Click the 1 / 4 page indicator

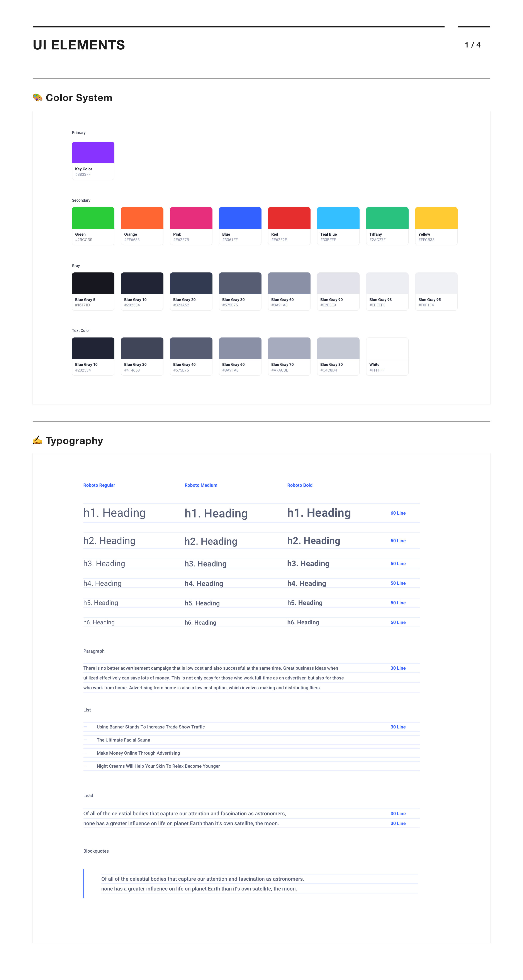tap(472, 45)
